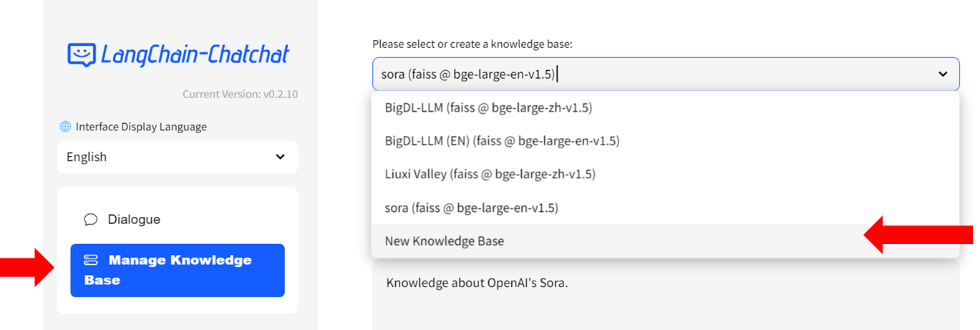Viewport: 980px width, 330px height.
Task: Select the BigDL-LLM (EN) knowledge base option
Action: [x=502, y=141]
